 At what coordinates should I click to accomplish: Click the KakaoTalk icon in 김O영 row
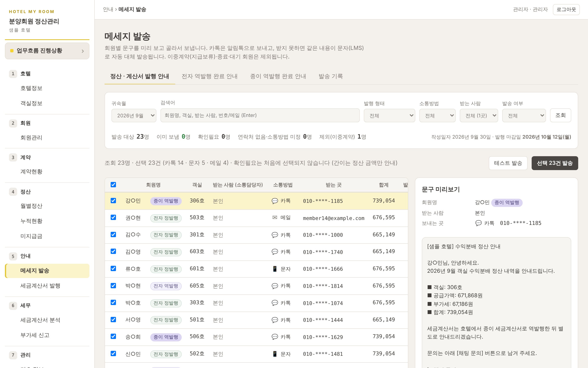pos(275,252)
